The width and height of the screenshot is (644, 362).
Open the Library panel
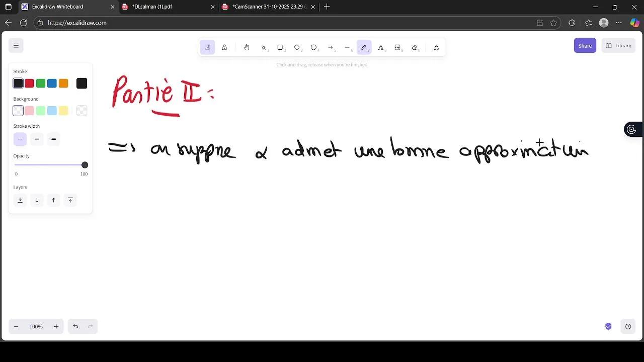(x=618, y=46)
